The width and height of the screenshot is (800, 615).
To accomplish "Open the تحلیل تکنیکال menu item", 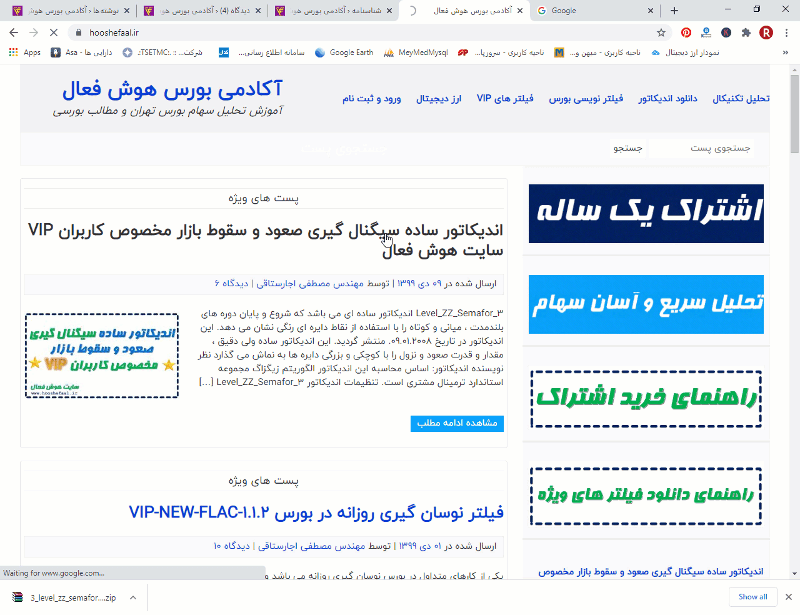I will pyautogui.click(x=741, y=99).
